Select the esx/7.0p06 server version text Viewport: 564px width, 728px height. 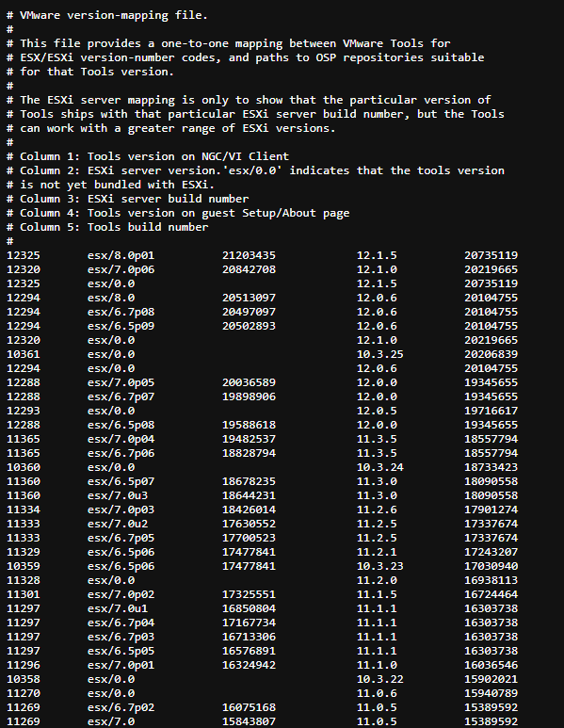click(121, 269)
